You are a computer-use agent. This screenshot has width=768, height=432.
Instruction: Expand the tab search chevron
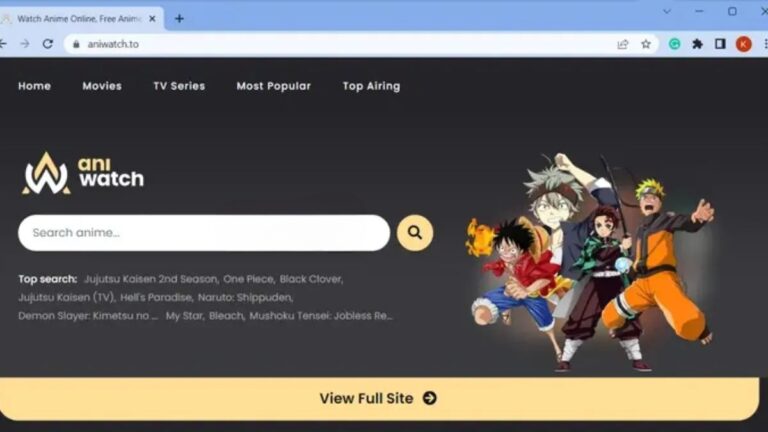click(x=667, y=11)
